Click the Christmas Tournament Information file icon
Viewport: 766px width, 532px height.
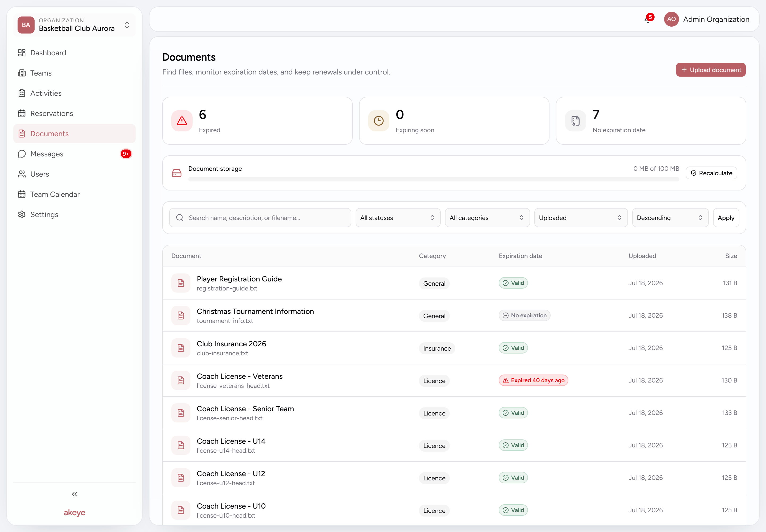coord(181,315)
